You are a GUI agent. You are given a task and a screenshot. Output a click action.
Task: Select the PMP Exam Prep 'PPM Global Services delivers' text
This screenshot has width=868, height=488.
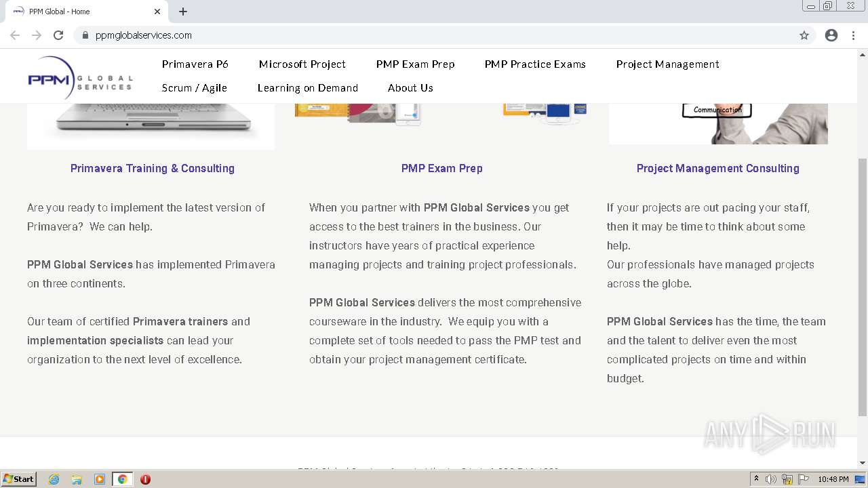(446, 331)
